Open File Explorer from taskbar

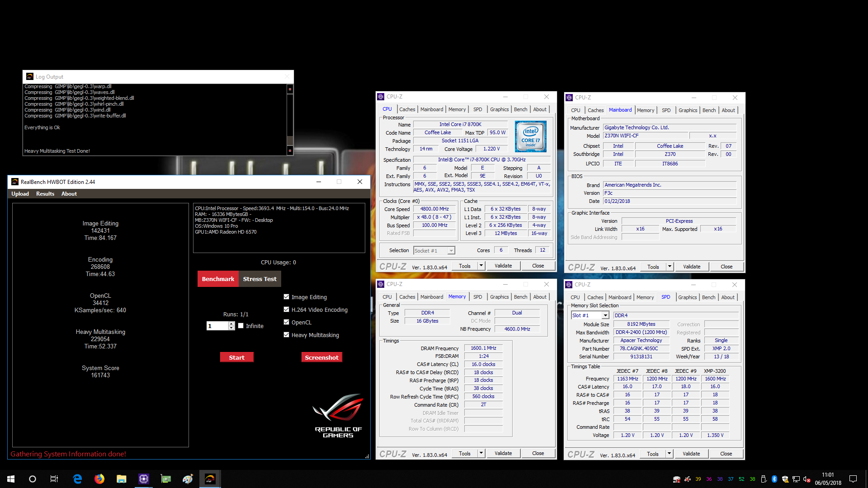[x=122, y=479]
